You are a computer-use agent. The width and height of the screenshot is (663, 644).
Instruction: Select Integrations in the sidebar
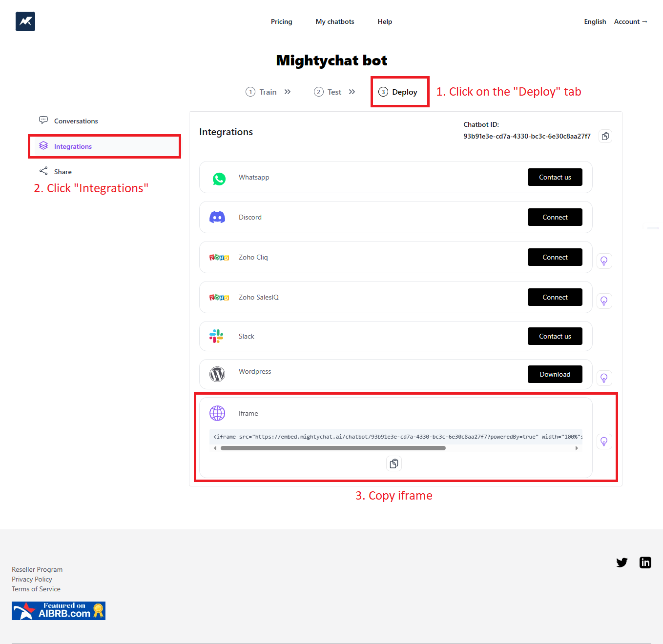click(x=105, y=146)
